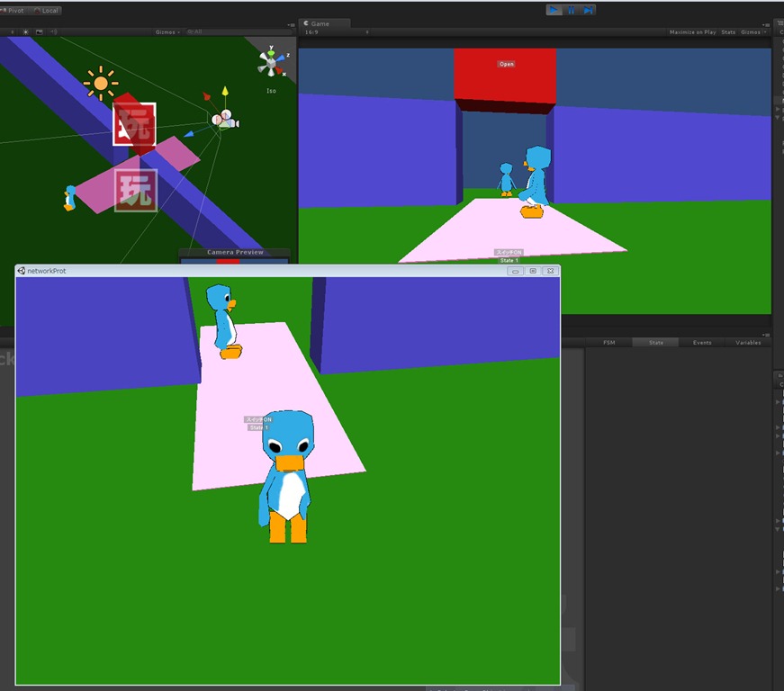
Task: Switch to the FSM tab
Action: [609, 343]
